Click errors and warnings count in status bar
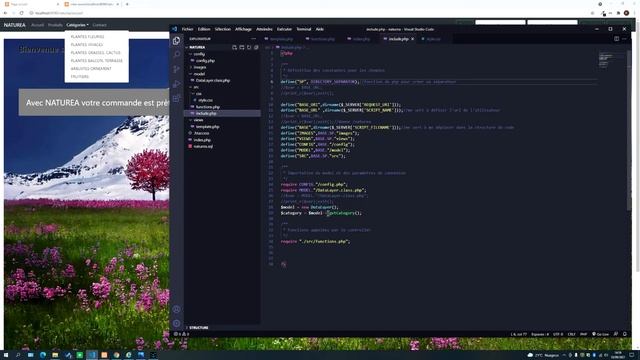Viewport: 640px width, 360px height. 182,334
